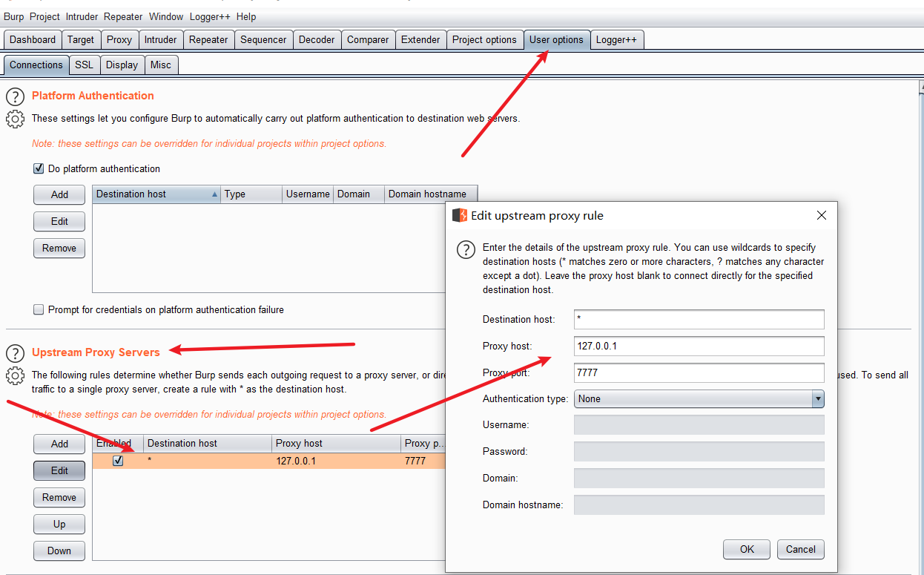Click Proxy port input field

[699, 372]
